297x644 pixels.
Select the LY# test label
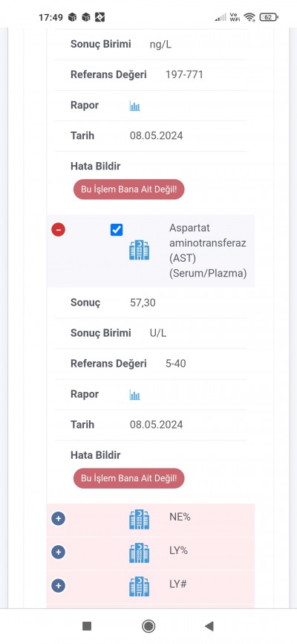(178, 584)
